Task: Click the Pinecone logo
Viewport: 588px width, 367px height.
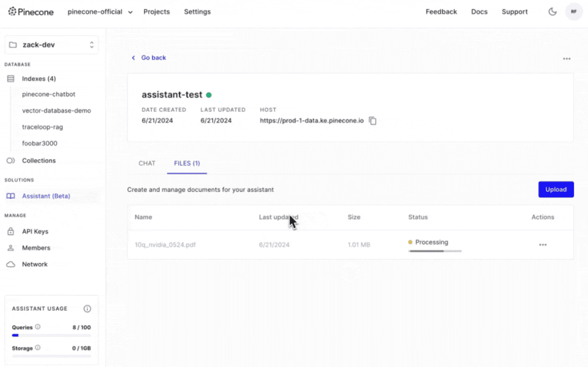Action: (x=31, y=12)
